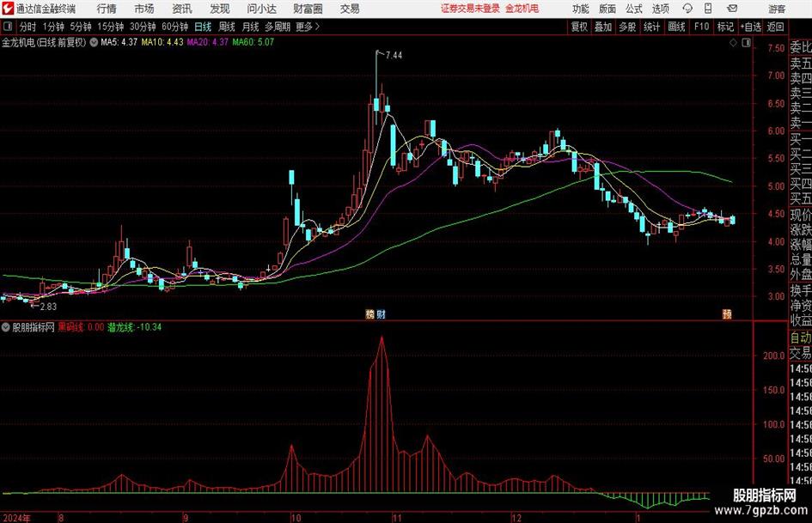
Task: Open the 资讯 menu
Action: click(x=182, y=9)
